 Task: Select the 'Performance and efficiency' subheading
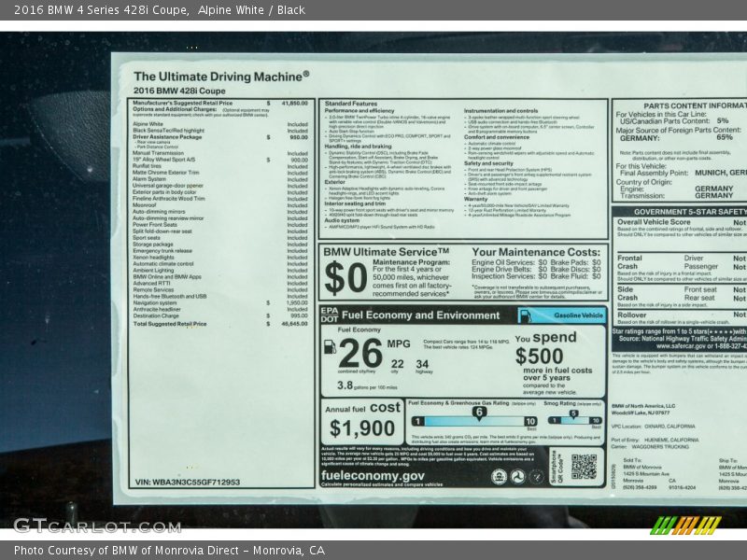[359, 110]
